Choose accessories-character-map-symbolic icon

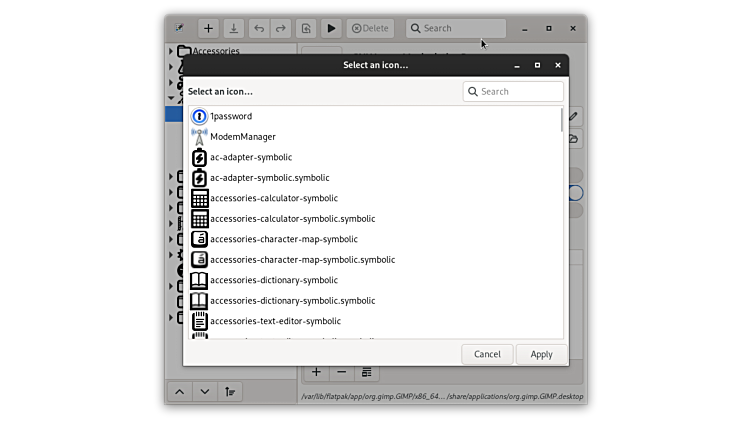pos(283,239)
